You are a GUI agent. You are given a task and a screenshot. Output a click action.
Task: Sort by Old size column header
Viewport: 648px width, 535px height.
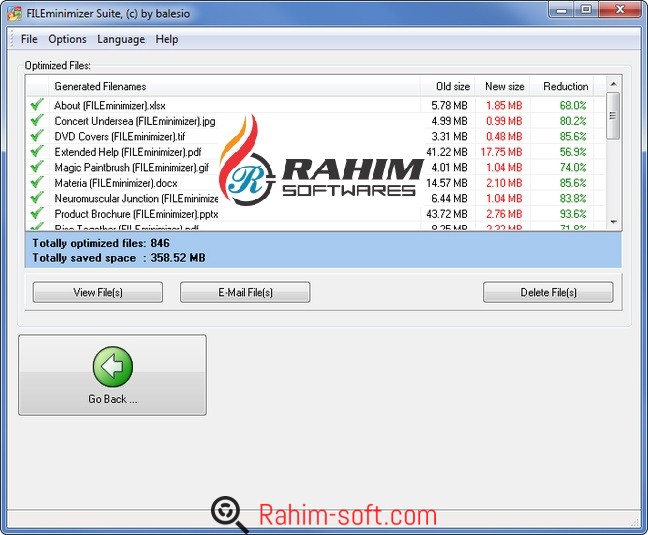click(448, 86)
